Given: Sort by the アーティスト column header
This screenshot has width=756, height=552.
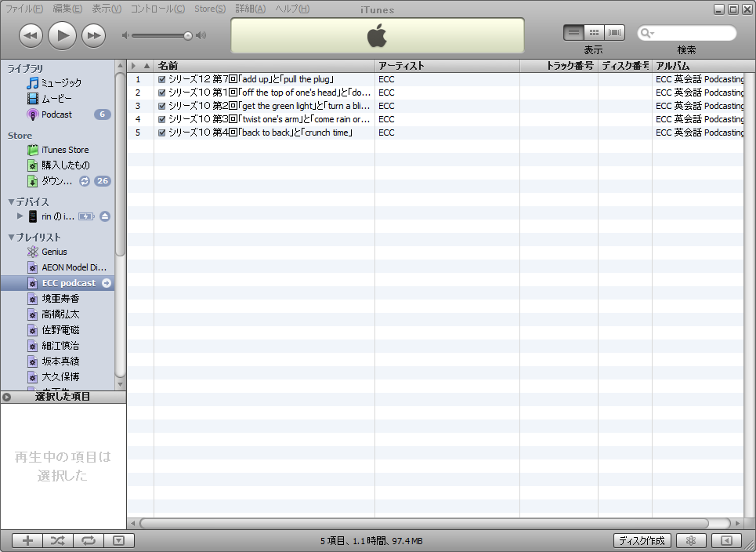Looking at the screenshot, I should point(447,66).
